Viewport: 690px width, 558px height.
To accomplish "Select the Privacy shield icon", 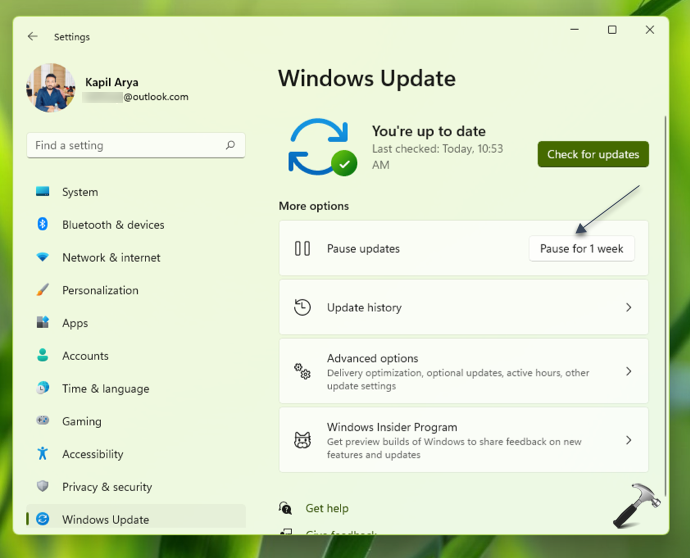I will pyautogui.click(x=43, y=486).
